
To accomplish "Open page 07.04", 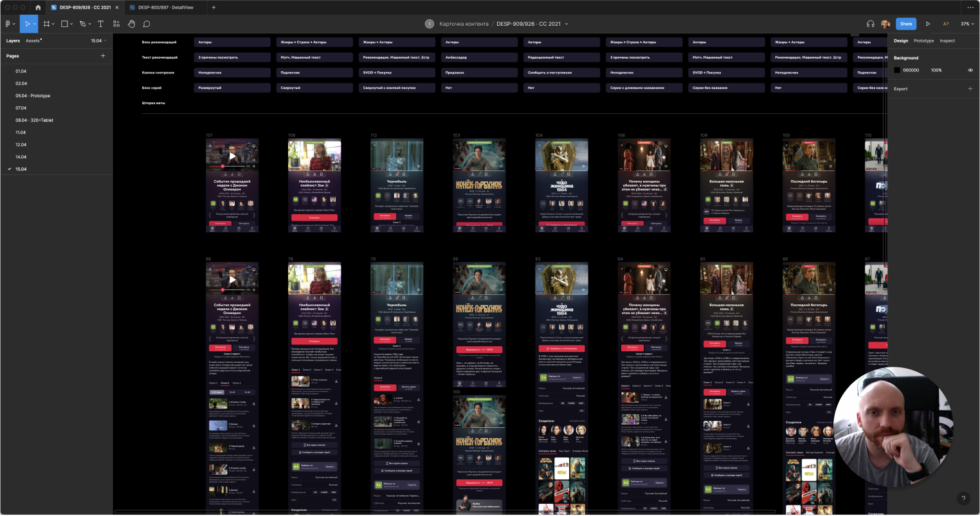I will 21,108.
